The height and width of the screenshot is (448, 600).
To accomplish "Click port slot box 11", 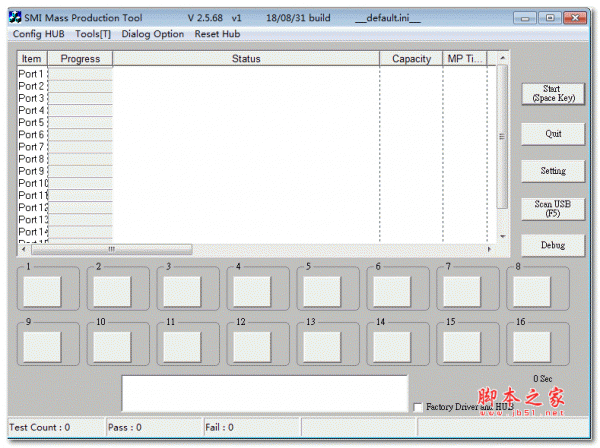I will (182, 347).
